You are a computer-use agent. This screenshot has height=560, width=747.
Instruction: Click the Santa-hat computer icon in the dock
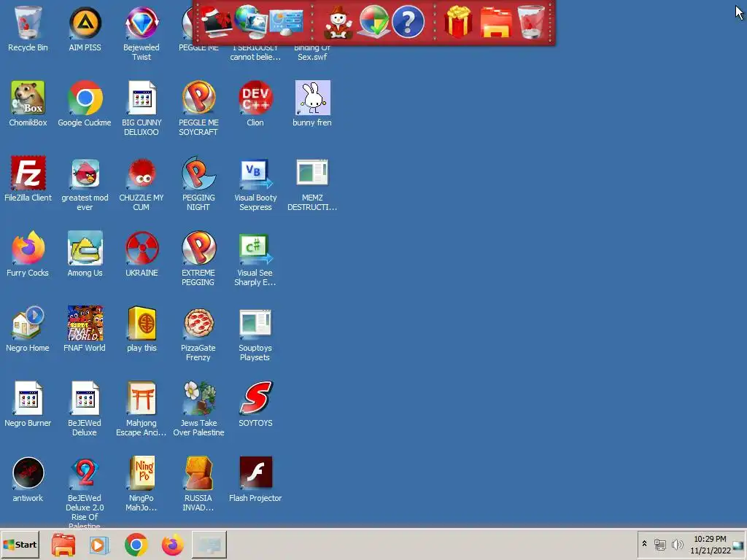point(216,22)
